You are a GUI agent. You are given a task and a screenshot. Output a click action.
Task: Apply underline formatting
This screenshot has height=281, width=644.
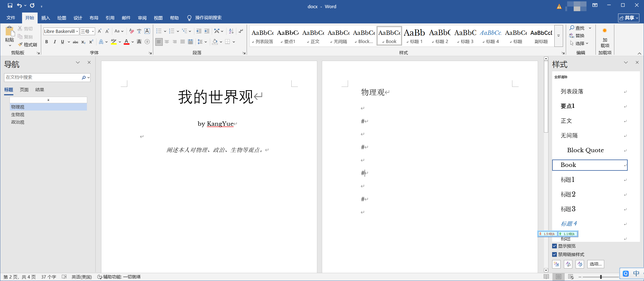click(x=62, y=42)
